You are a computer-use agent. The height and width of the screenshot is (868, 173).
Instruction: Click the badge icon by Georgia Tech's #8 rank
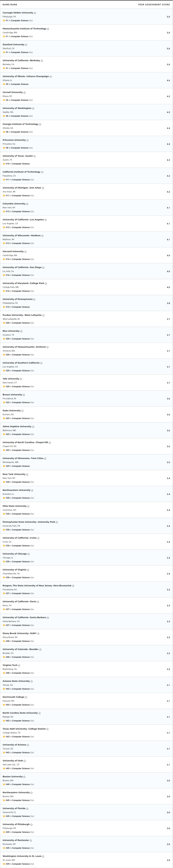coord(4,132)
